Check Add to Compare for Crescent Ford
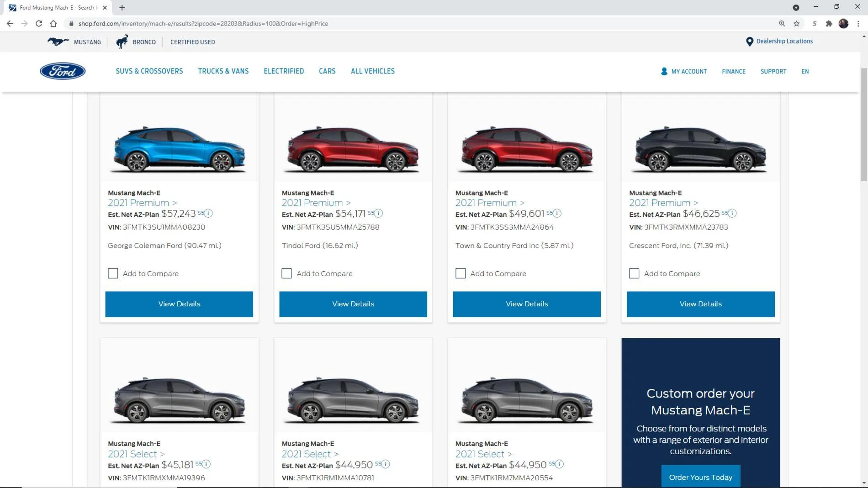The height and width of the screenshot is (488, 868). (x=634, y=273)
